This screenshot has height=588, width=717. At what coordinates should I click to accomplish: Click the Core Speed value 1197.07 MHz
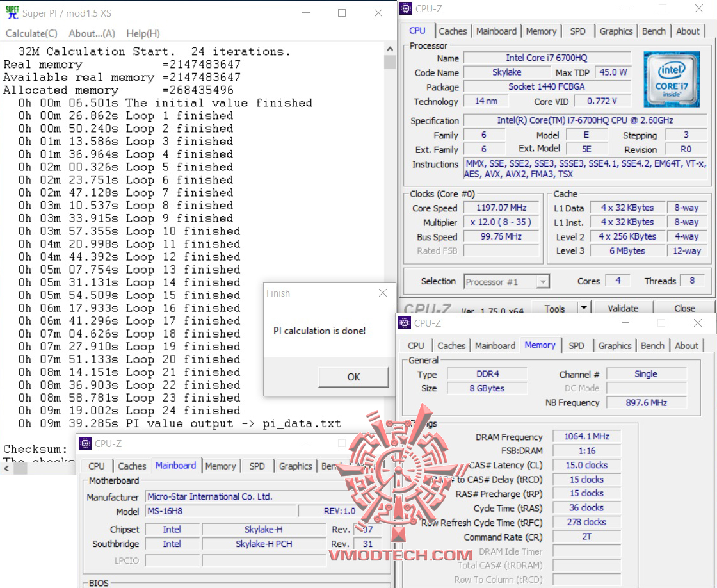click(x=501, y=208)
